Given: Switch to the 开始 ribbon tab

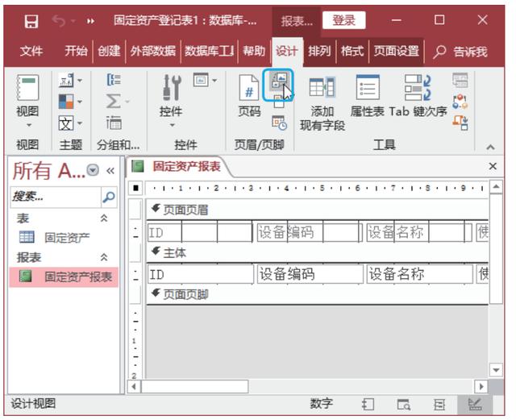Looking at the screenshot, I should click(x=76, y=52).
